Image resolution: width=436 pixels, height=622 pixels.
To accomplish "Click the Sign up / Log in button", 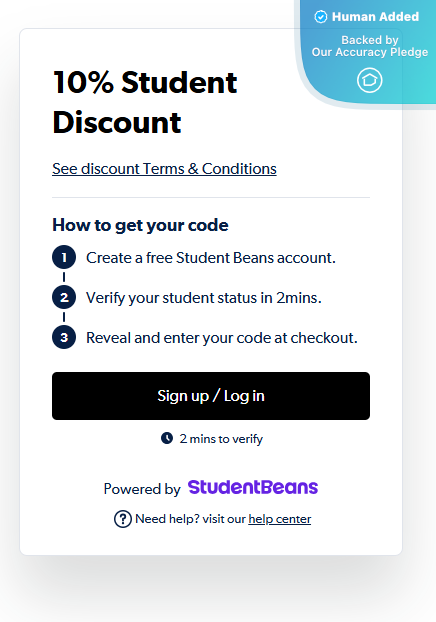I will [x=211, y=396].
